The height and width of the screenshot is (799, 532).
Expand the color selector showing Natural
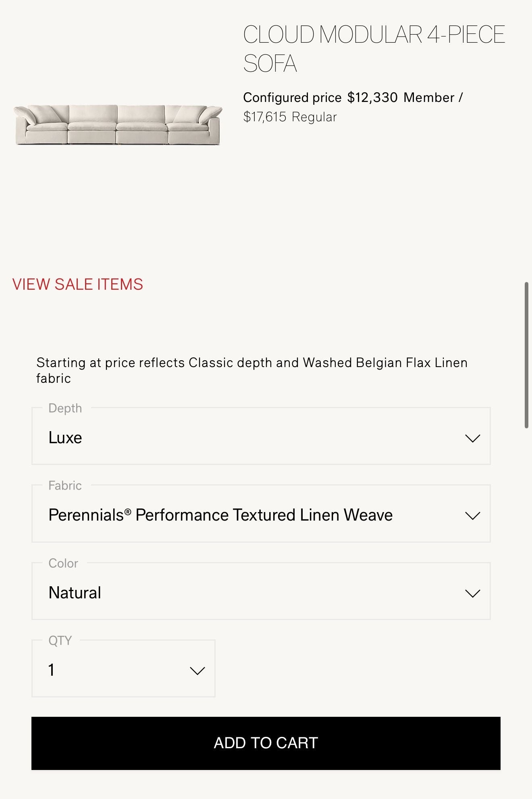[x=261, y=592]
